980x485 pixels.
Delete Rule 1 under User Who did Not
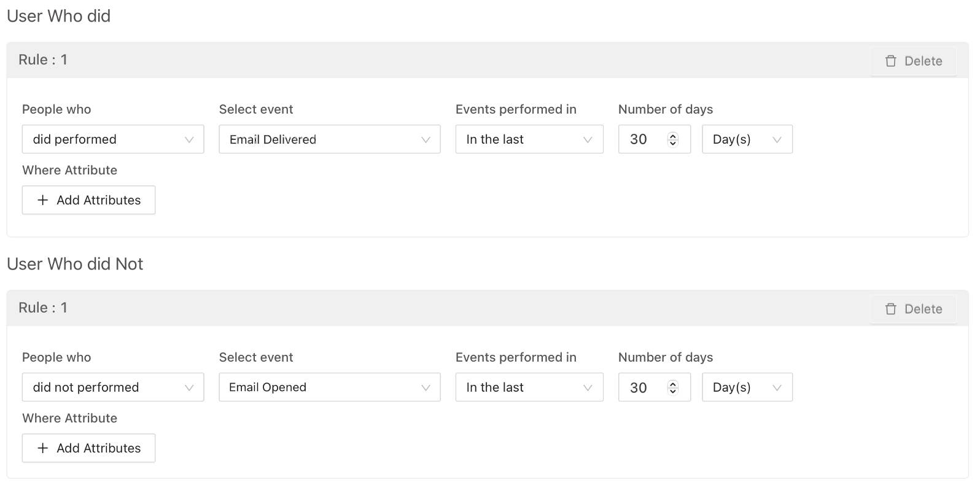(x=913, y=309)
